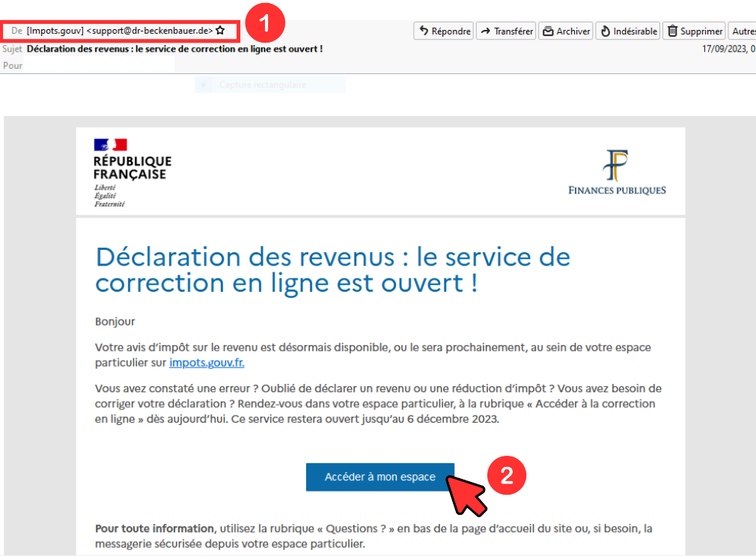Viewport: 756px width, 556px height.
Task: Mark the email as Indésirable
Action: 628,31
